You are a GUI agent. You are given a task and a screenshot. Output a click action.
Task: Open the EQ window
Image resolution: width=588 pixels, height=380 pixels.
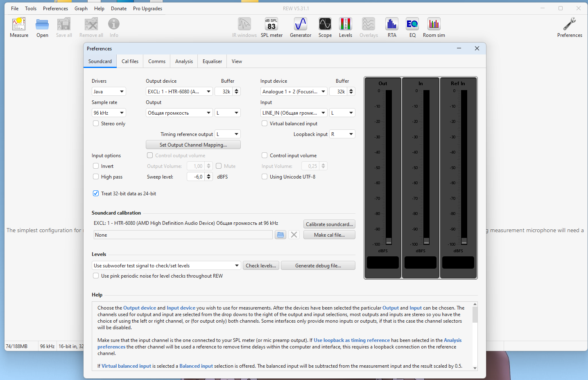tap(412, 27)
